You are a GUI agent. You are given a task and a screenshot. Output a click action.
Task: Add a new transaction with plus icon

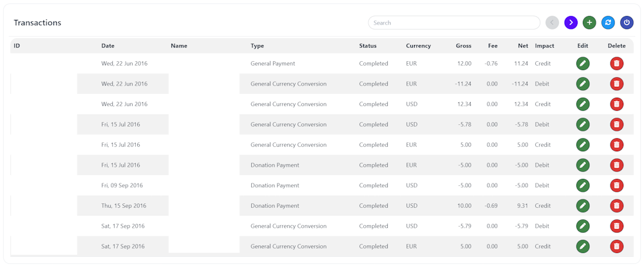[x=589, y=23]
